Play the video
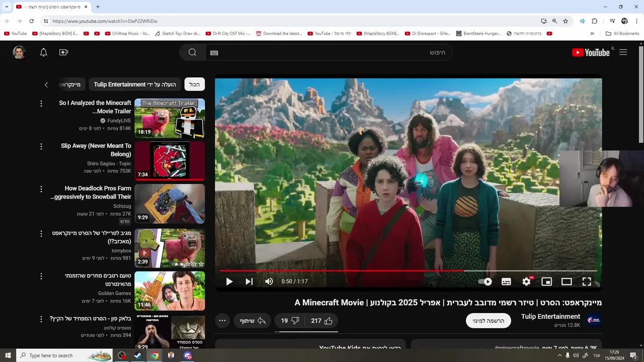The height and width of the screenshot is (362, 644). (229, 282)
